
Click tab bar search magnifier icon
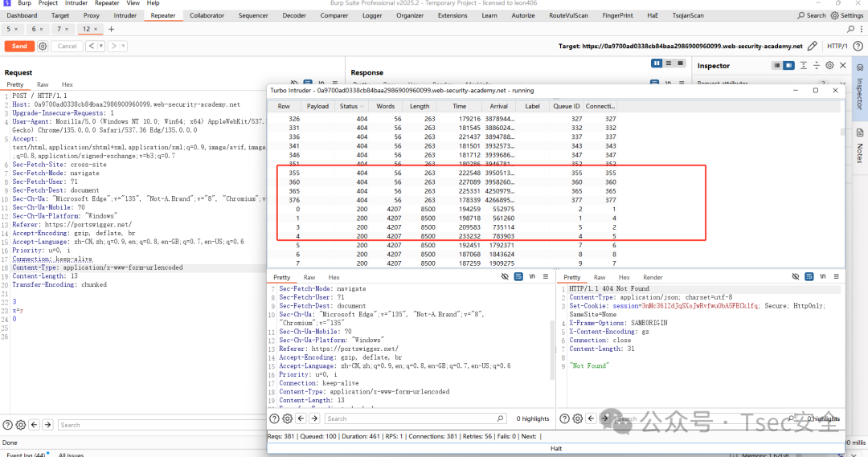click(x=851, y=29)
